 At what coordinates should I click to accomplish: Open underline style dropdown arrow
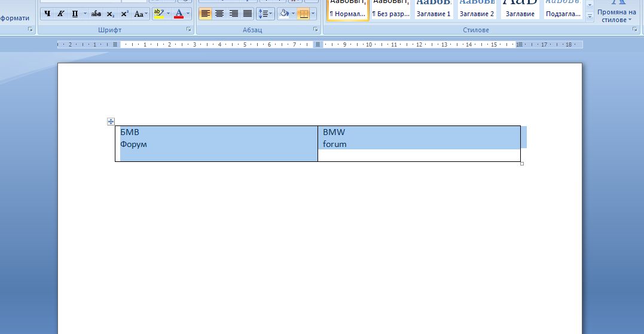(85, 14)
